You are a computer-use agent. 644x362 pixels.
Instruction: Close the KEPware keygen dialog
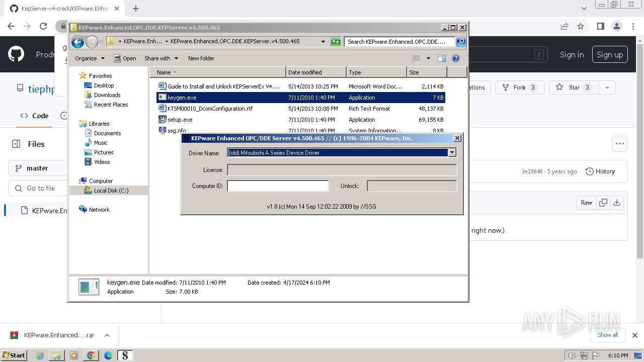(457, 138)
